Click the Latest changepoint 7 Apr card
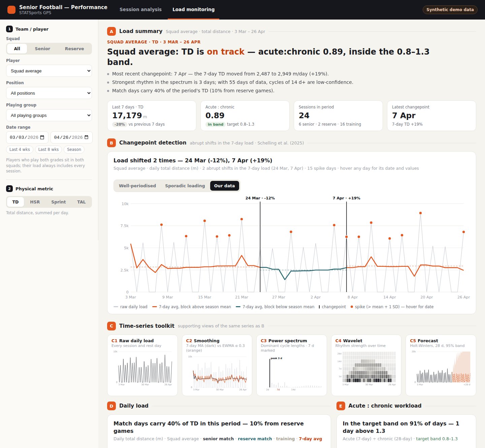The image size is (485, 448). point(431,116)
